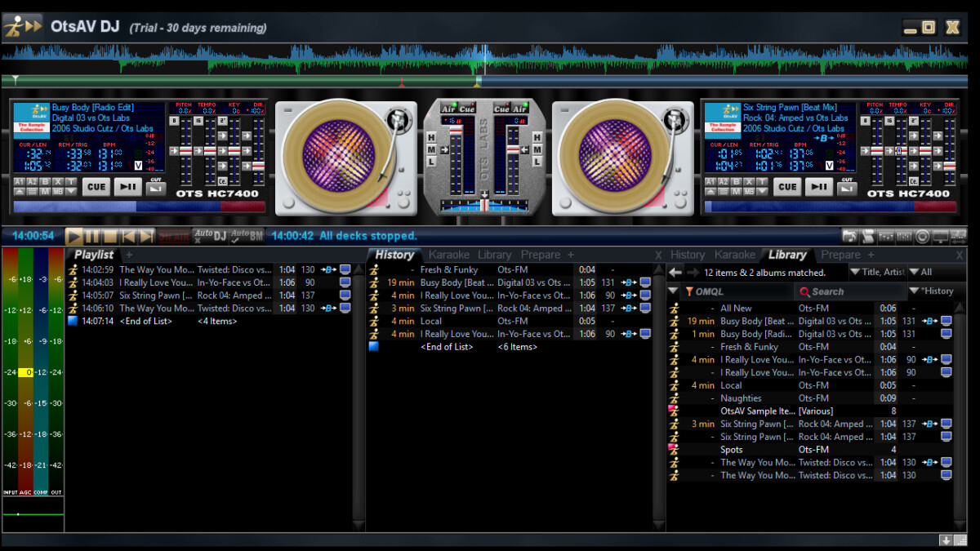
Task: Expand the All filter dropdown in Library
Action: 920,272
